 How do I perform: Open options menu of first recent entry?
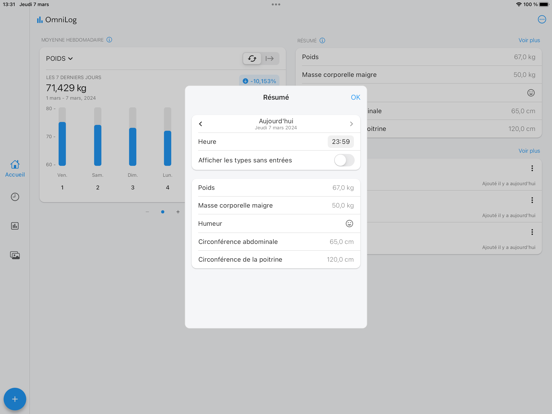coord(532,168)
